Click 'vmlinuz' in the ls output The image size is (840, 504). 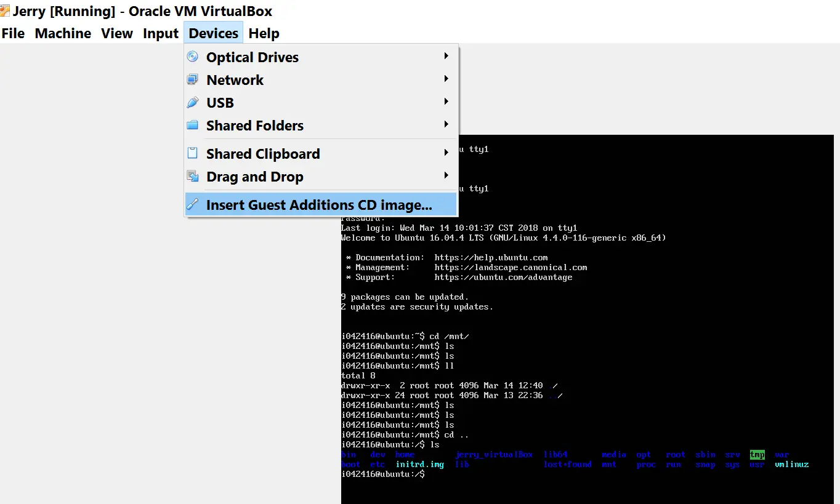point(791,464)
